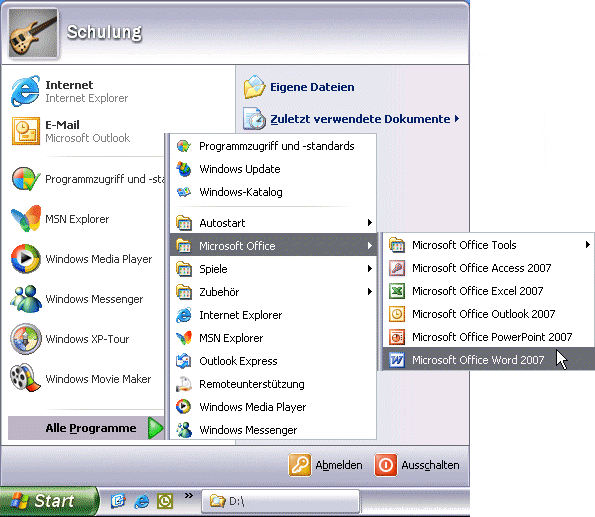The height and width of the screenshot is (517, 595).
Task: Select Microsoft Office Excel 2007 entry
Action: (x=488, y=291)
